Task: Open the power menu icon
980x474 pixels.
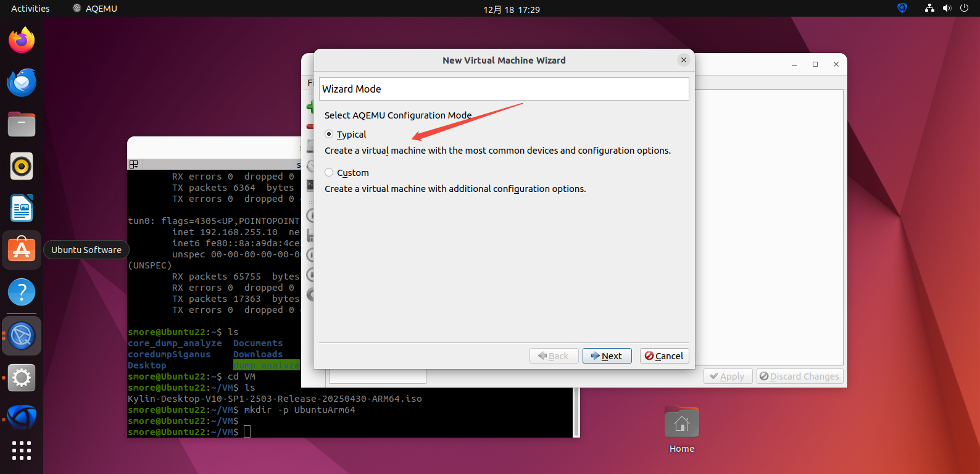Action: tap(964, 9)
